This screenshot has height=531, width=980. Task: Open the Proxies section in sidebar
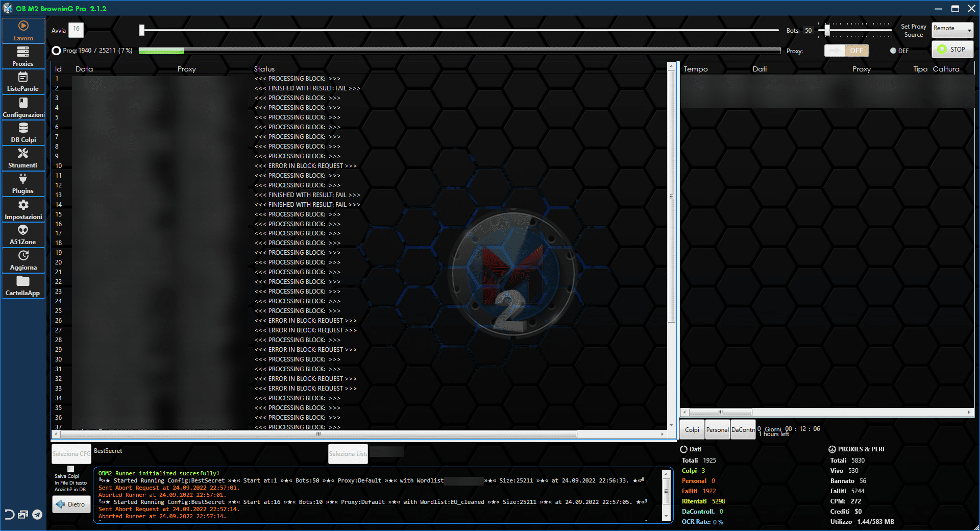coord(23,56)
